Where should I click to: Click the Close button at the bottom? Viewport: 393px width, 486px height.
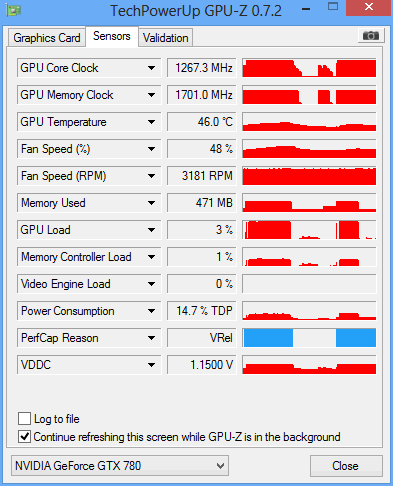click(346, 466)
